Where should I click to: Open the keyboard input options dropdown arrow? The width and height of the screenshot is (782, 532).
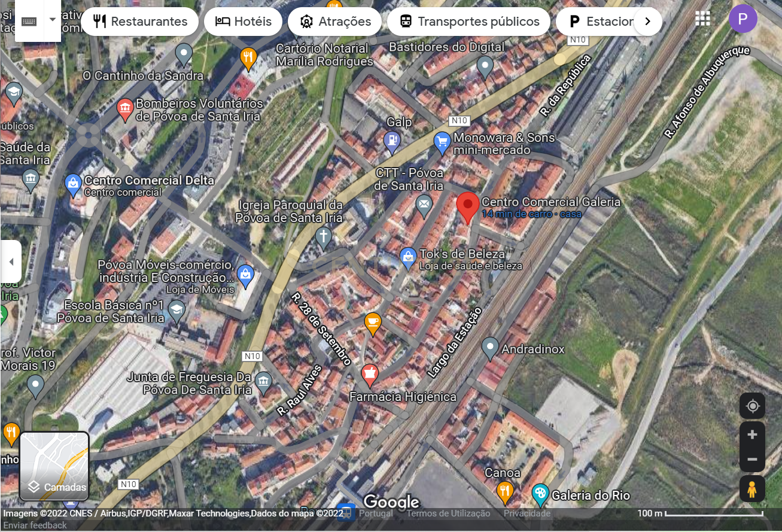(53, 20)
